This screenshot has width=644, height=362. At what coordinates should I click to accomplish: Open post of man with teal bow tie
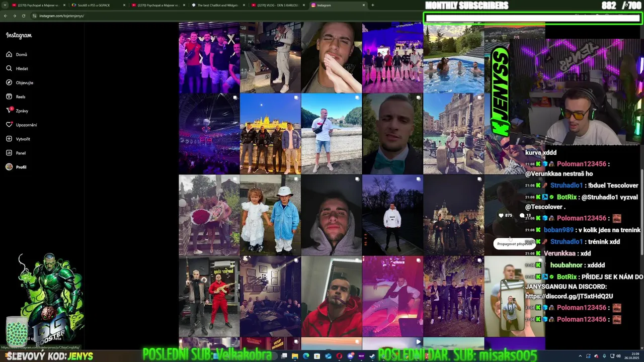click(x=392, y=134)
